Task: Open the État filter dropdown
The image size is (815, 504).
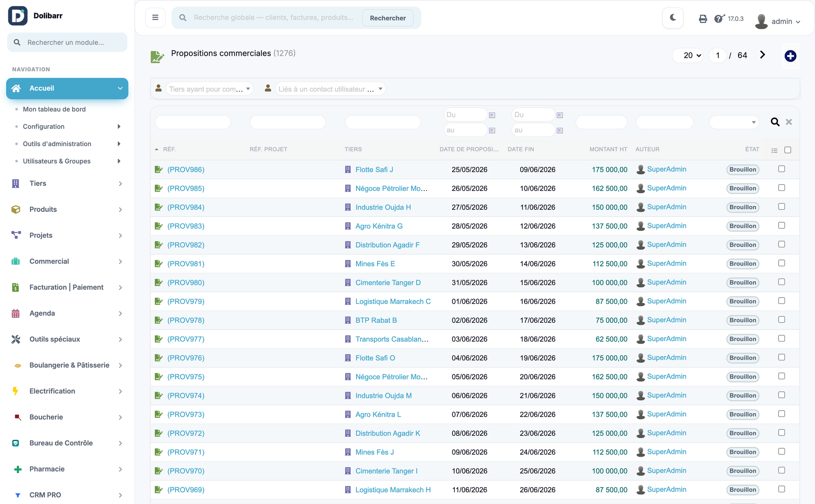Action: point(734,122)
